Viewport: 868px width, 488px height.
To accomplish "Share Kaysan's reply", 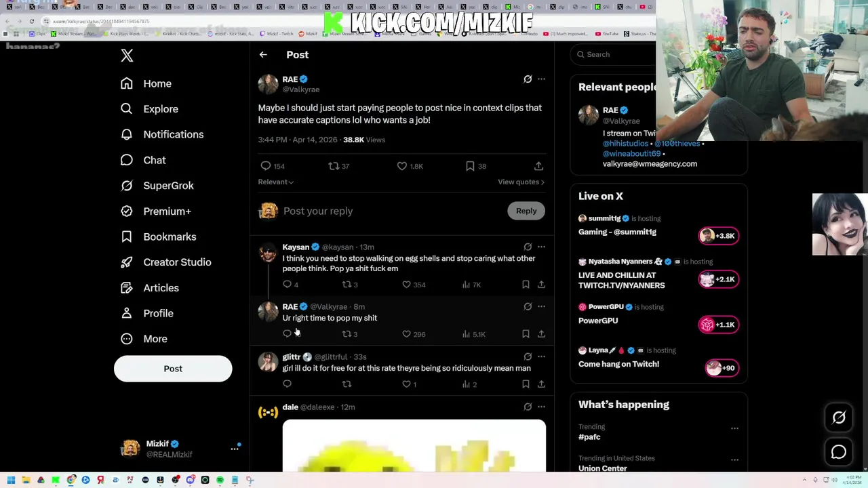I will pyautogui.click(x=541, y=285).
